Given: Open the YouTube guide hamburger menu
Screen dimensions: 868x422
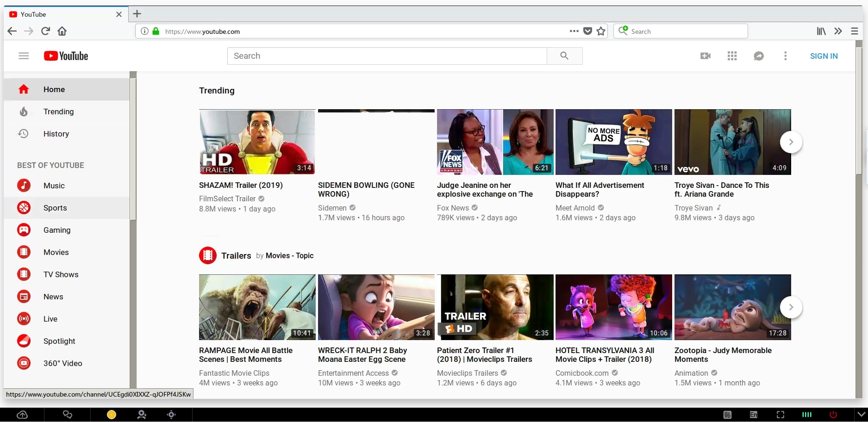Looking at the screenshot, I should [24, 56].
